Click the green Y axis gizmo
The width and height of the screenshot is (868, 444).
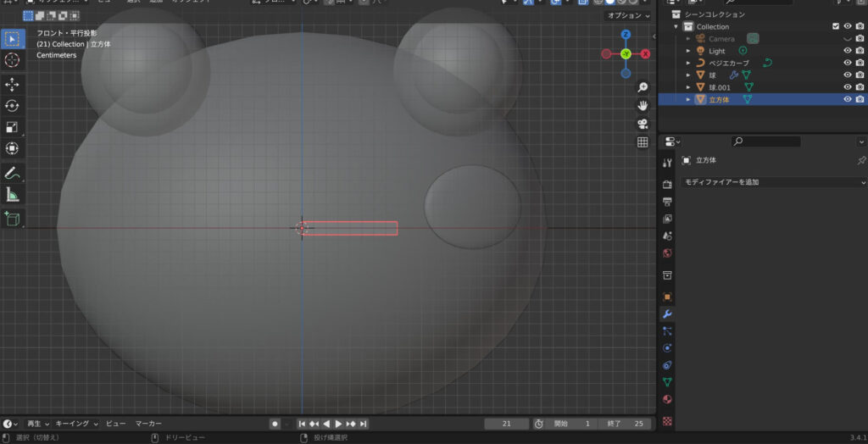click(x=626, y=53)
